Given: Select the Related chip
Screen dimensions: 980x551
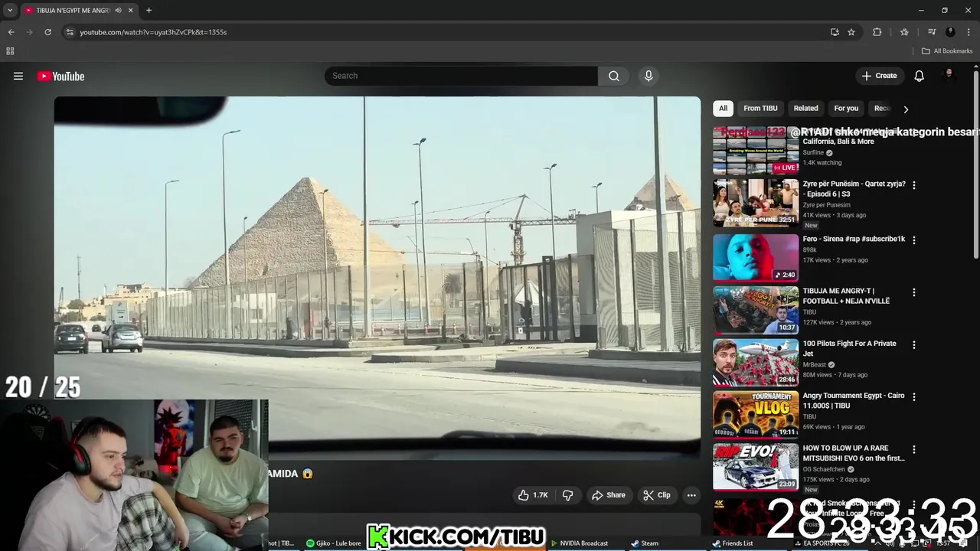Looking at the screenshot, I should pyautogui.click(x=805, y=108).
